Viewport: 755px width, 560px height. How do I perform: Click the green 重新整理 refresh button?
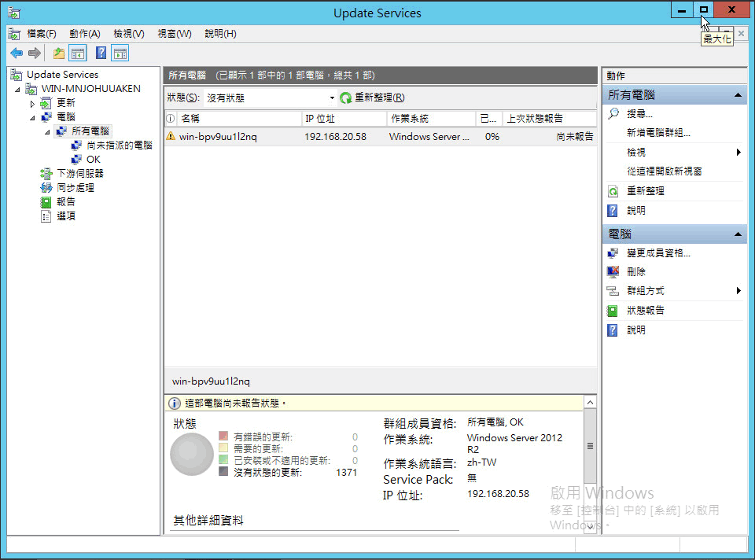[372, 98]
